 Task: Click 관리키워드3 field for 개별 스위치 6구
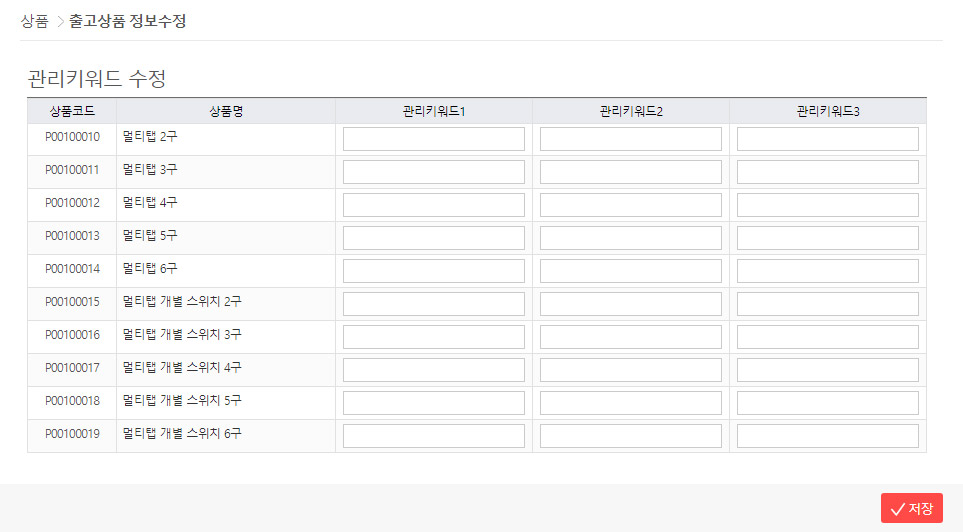point(827,436)
